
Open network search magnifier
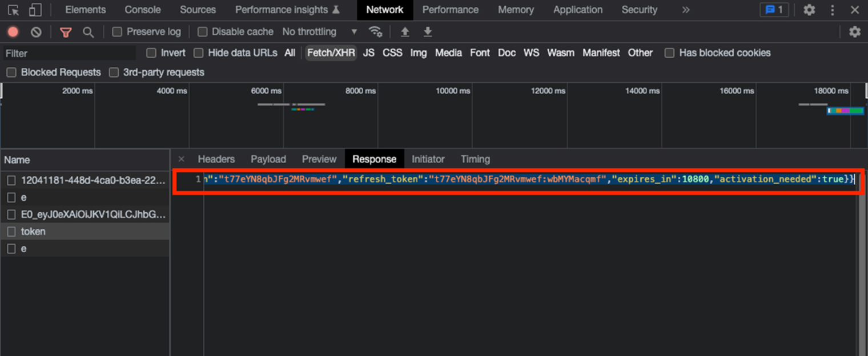click(88, 32)
